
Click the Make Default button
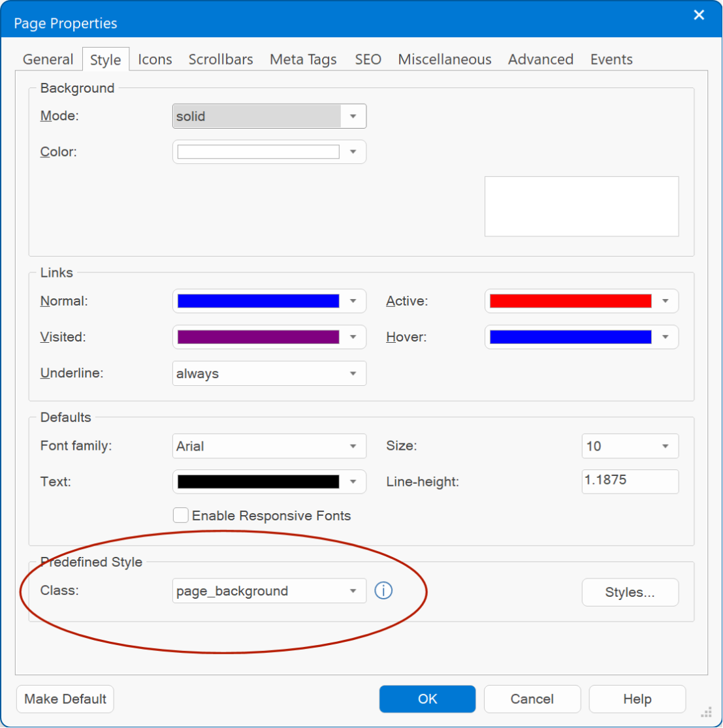[x=65, y=699]
